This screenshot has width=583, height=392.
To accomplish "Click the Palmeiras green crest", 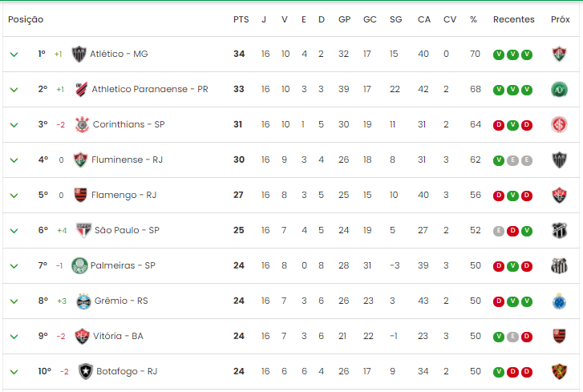I will 79,265.
